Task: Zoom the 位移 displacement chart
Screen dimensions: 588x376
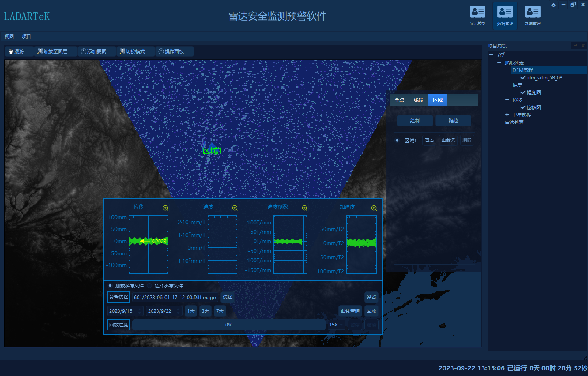Action: click(165, 208)
